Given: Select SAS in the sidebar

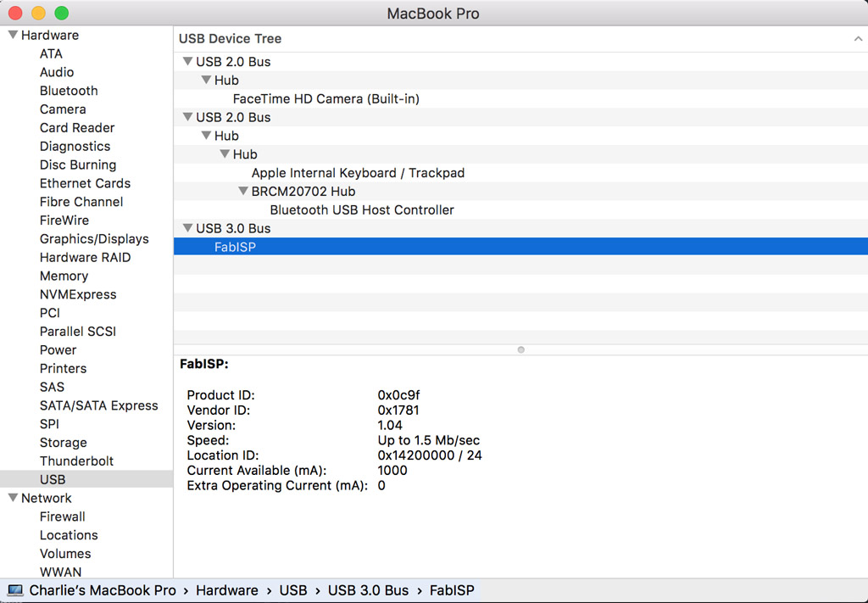Looking at the screenshot, I should pos(52,387).
